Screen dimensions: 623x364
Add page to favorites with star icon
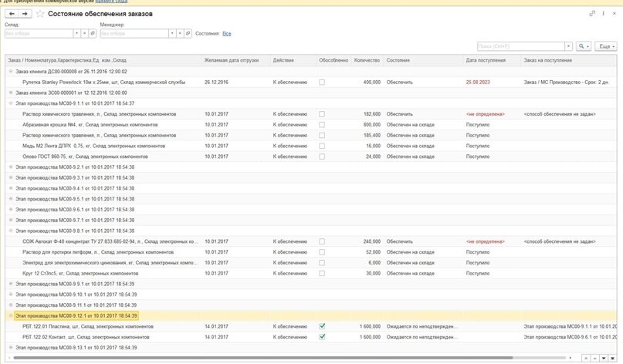[40, 14]
